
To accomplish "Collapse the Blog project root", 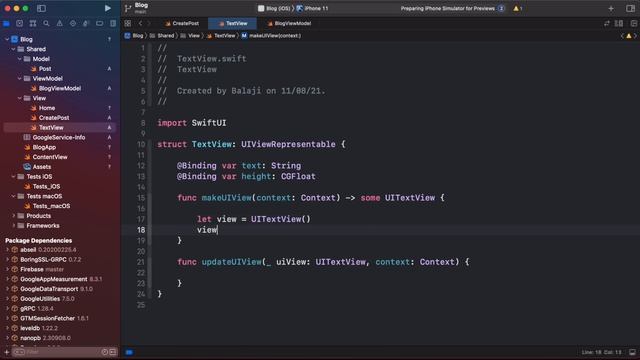I will click(x=7, y=39).
